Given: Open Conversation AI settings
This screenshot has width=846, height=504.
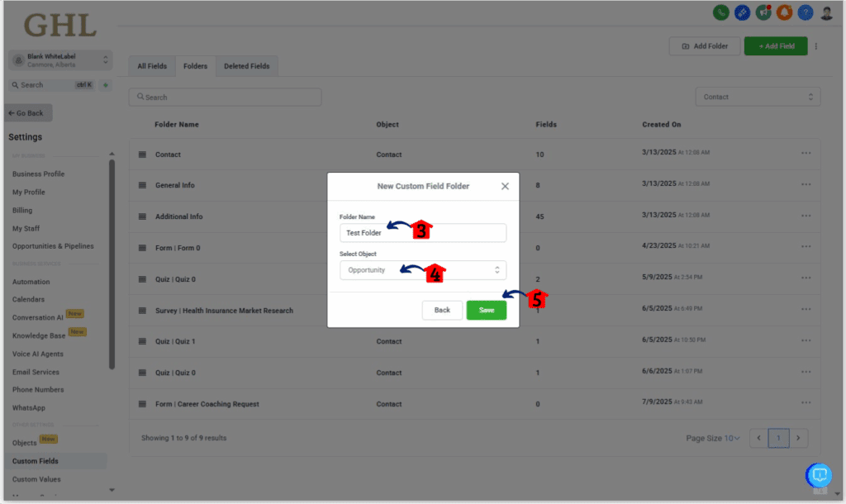Looking at the screenshot, I should 38,317.
